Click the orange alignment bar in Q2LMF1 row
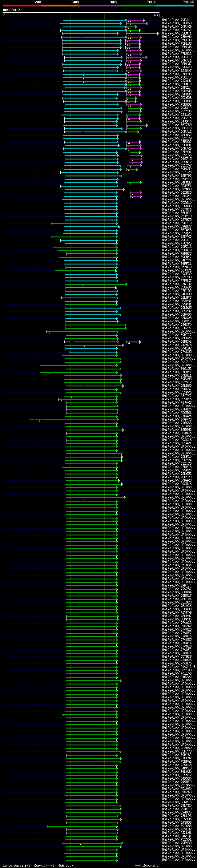The image size is (197, 868). 143,34
